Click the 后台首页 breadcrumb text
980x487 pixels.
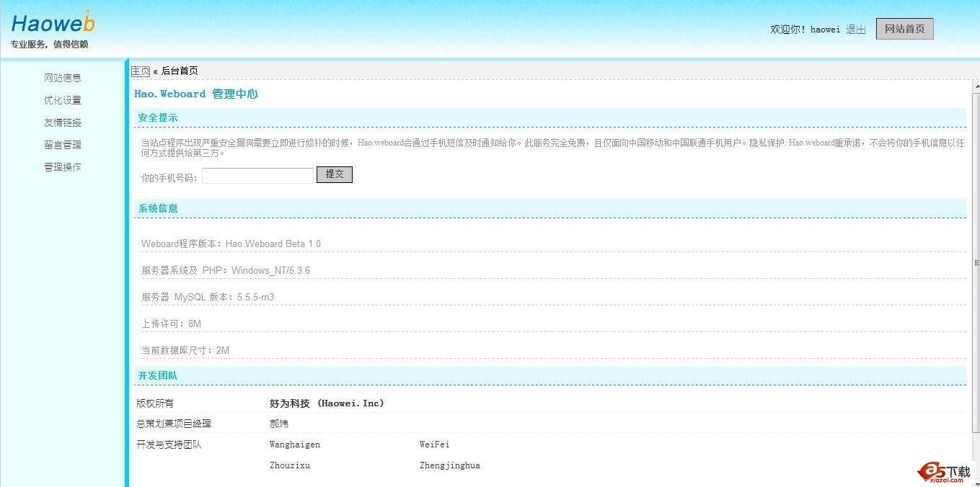click(x=180, y=71)
